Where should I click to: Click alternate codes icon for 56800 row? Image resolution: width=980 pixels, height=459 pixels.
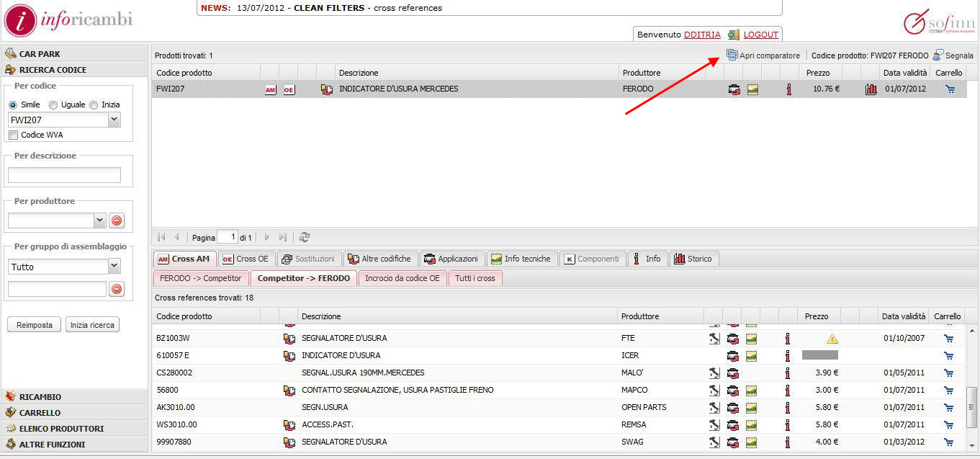coord(289,391)
